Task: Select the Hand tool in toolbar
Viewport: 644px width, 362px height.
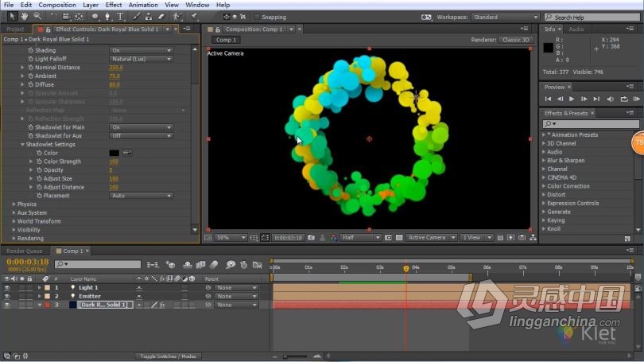Action: [25, 17]
